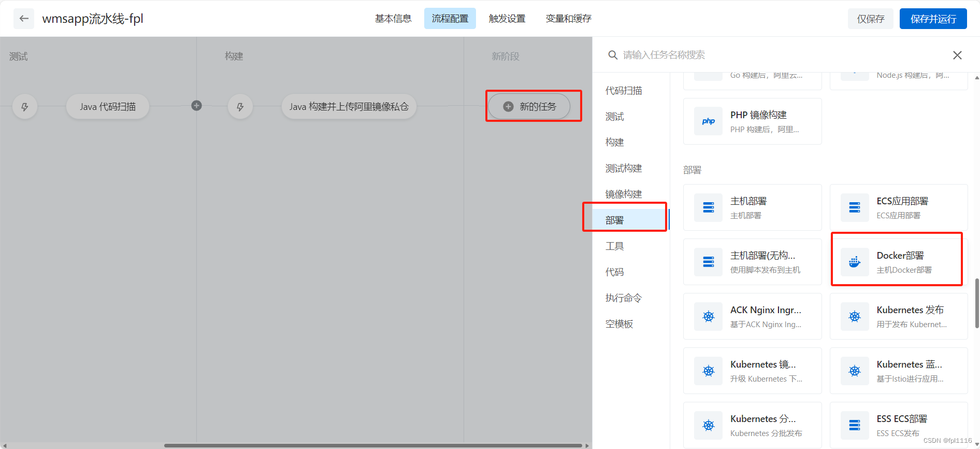This screenshot has height=449, width=980.
Task: Select the Java 构建并上传阿里镜像私仓 task node
Action: click(349, 107)
